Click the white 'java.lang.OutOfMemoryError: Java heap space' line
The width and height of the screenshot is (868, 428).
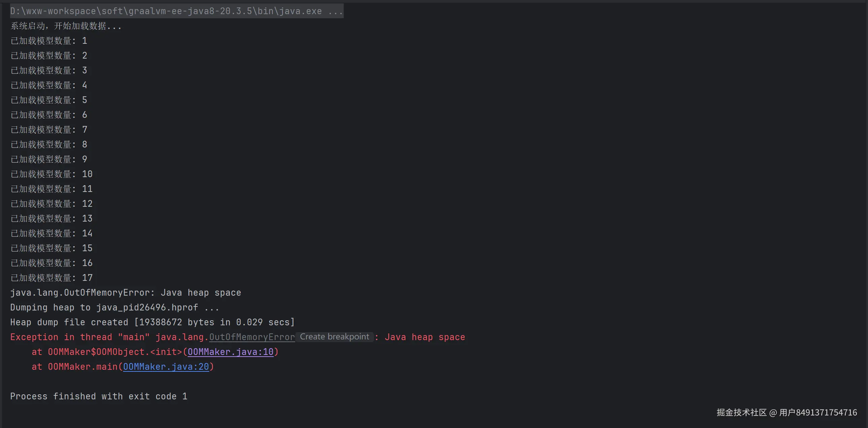click(125, 292)
